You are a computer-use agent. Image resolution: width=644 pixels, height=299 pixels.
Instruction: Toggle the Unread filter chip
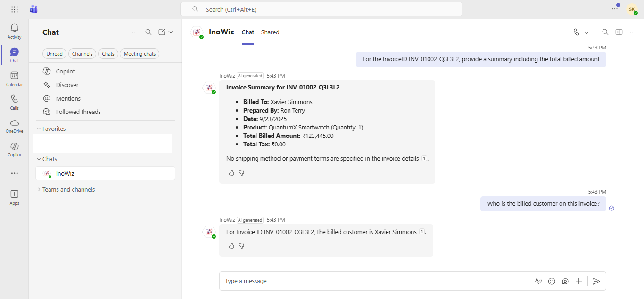pos(54,54)
